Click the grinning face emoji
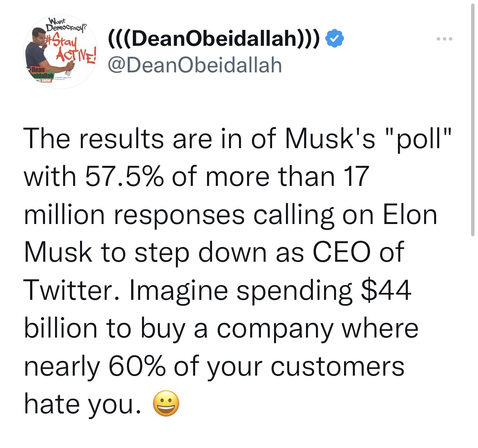478x448 pixels. [166, 404]
